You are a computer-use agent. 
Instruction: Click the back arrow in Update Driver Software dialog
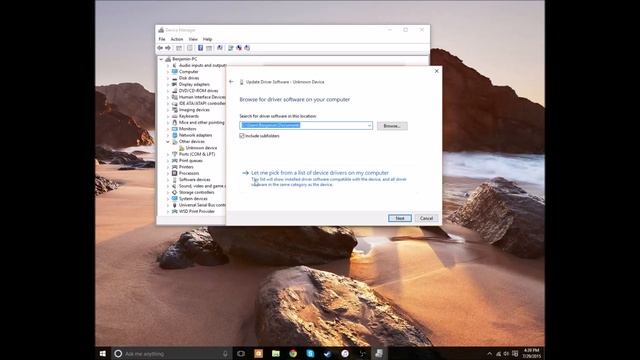(x=231, y=82)
